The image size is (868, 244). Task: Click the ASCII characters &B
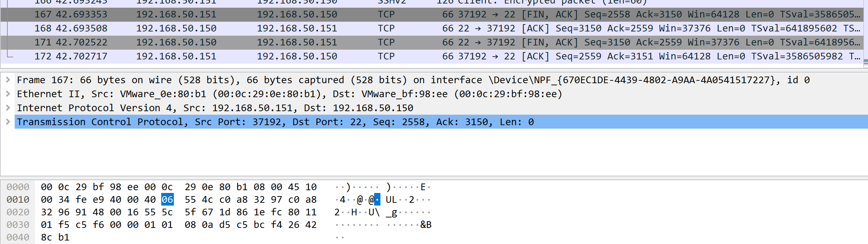(426, 225)
